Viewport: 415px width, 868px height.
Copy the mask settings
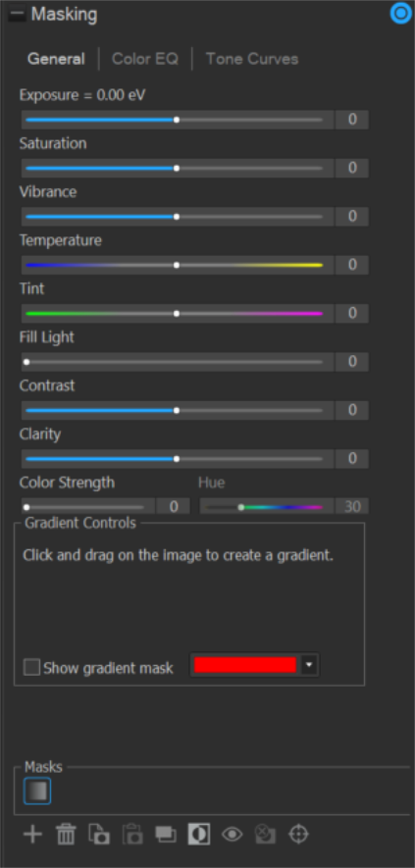(99, 835)
